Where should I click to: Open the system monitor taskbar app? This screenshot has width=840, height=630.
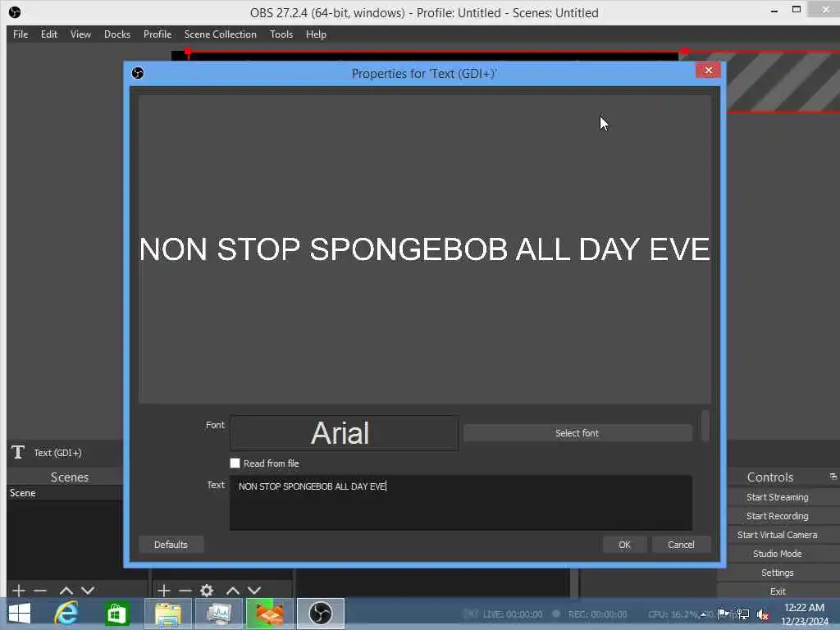(218, 614)
